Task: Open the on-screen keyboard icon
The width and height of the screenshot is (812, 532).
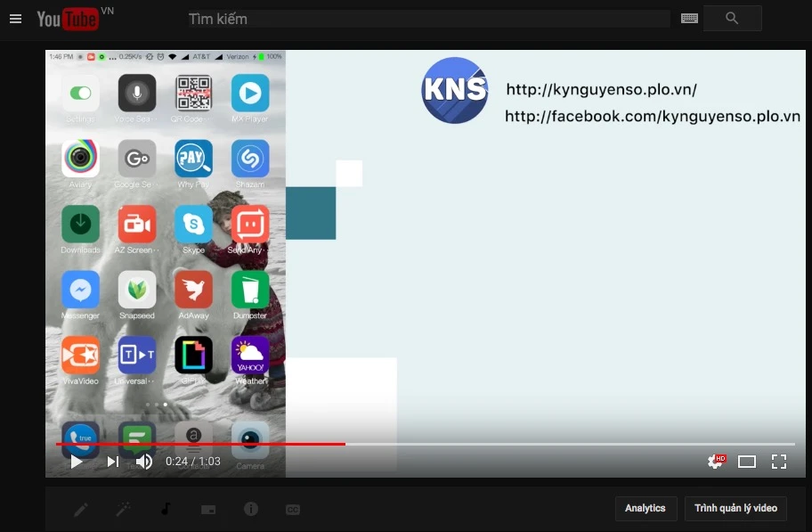Action: [689, 19]
